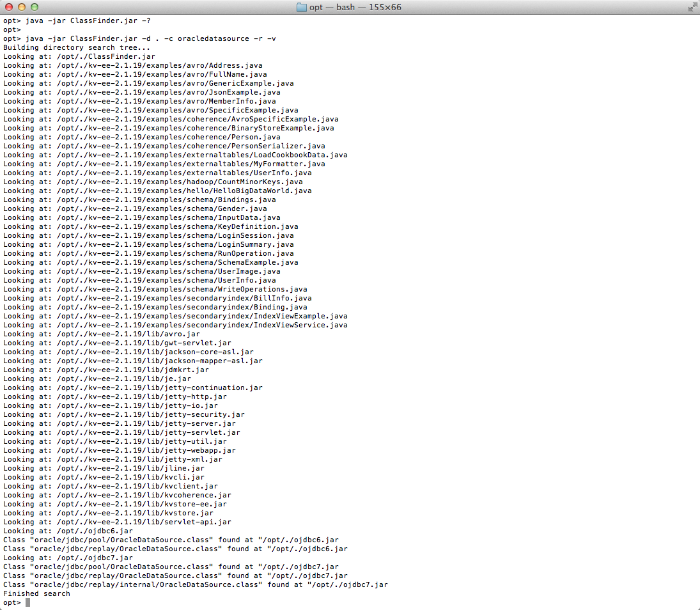
Task: Click the schema/KeyDefinition.java line
Action: pyautogui.click(x=150, y=226)
